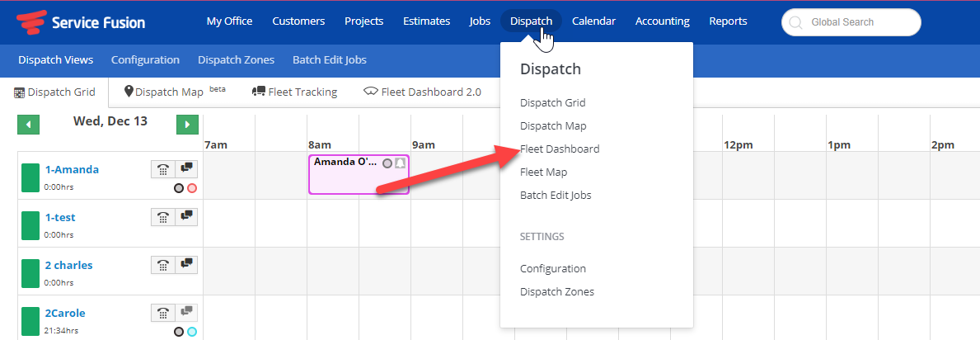Go to previous day arrow button
Viewport: 980px width, 340px height.
pos(28,124)
